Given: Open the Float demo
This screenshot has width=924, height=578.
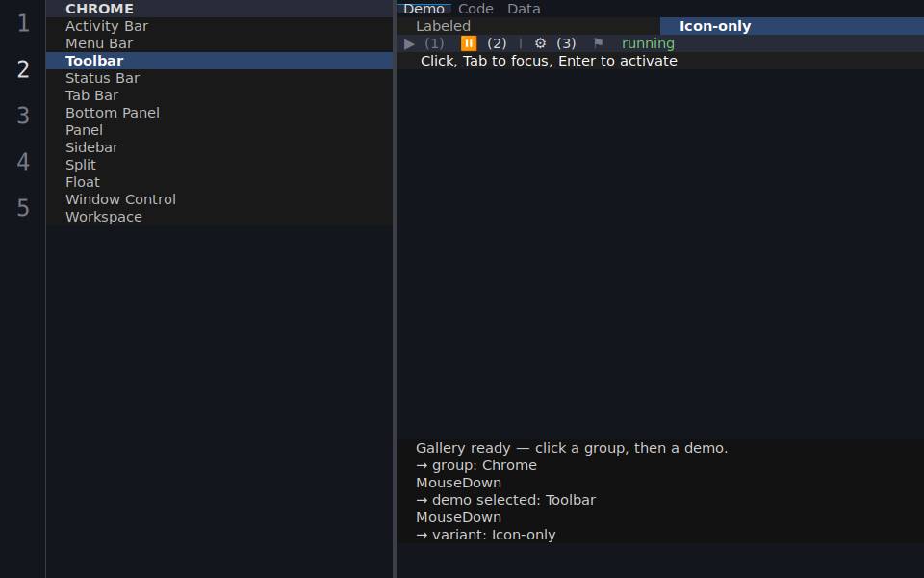Looking at the screenshot, I should tap(219, 182).
